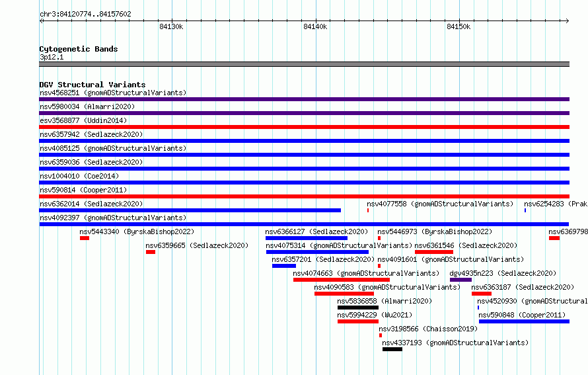Select the red bar under nsv5443340
Viewport: 588px width, 375px height.
click(x=85, y=238)
